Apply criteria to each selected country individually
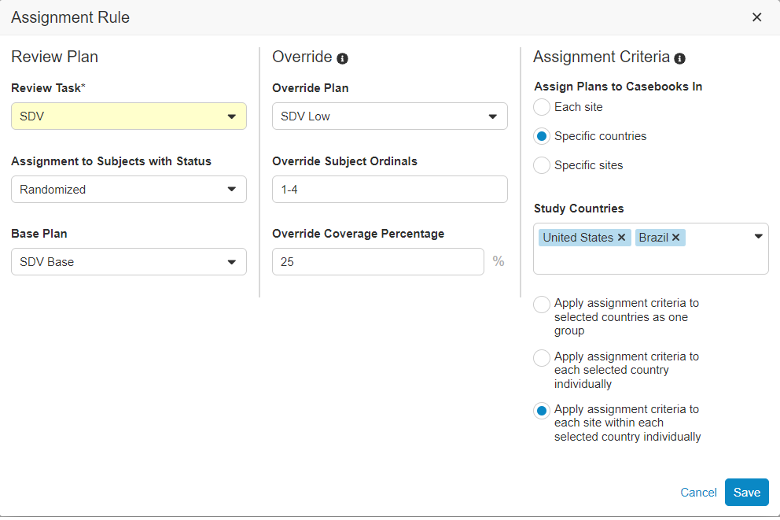The height and width of the screenshot is (520, 780). (x=542, y=357)
